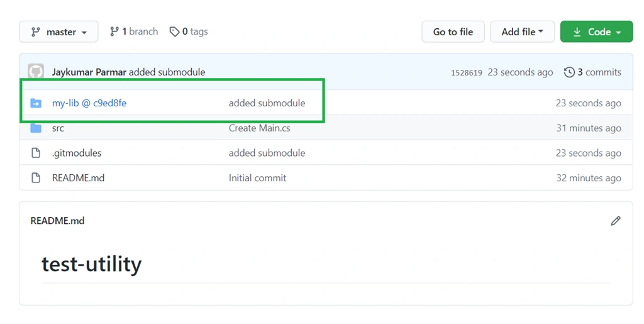
Task: Click the test-utility heading in README
Action: (x=92, y=264)
